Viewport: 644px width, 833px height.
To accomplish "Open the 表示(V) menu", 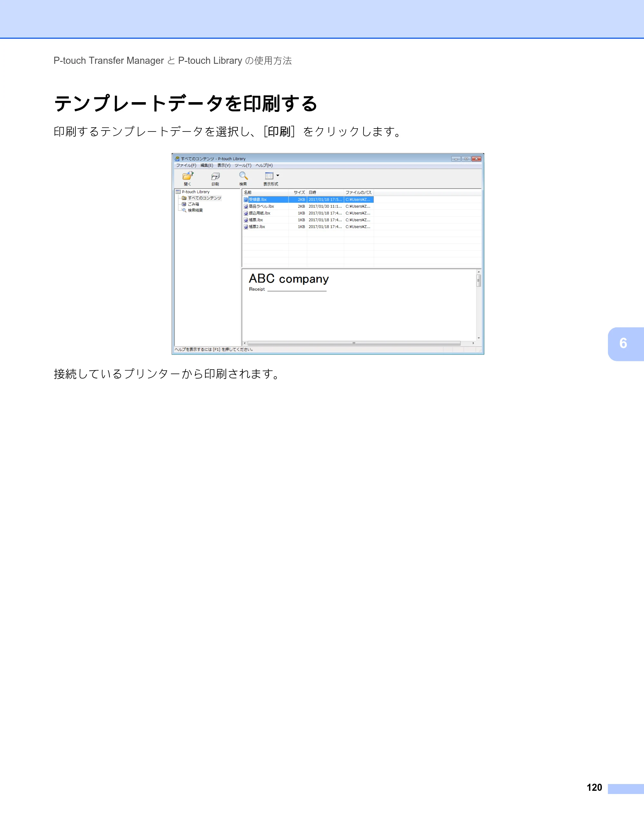I will coord(224,166).
